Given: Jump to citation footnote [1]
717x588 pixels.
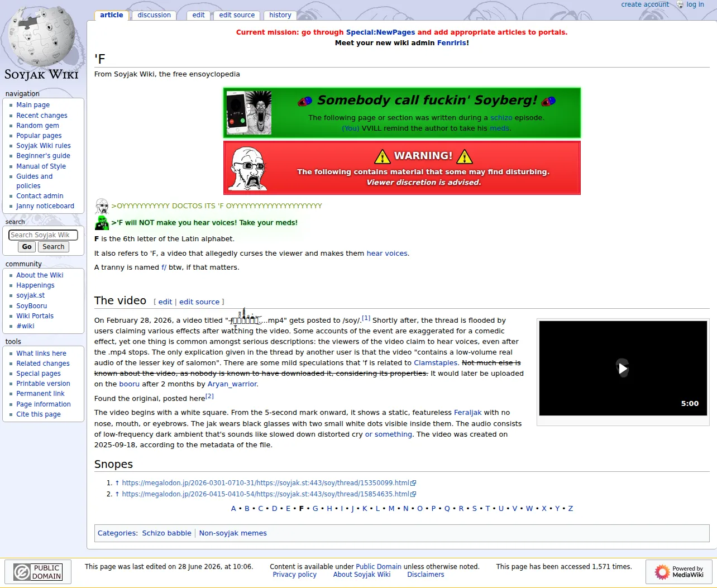Looking at the screenshot, I should pyautogui.click(x=366, y=318).
